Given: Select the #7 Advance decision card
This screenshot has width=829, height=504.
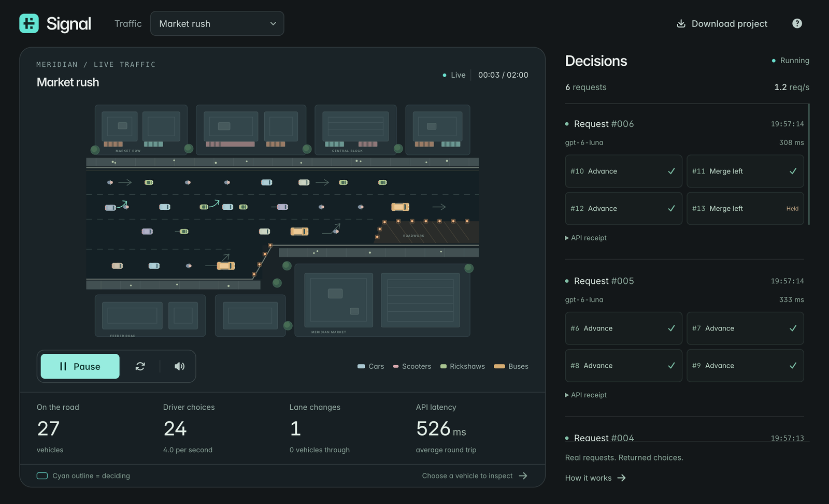Looking at the screenshot, I should click(745, 328).
